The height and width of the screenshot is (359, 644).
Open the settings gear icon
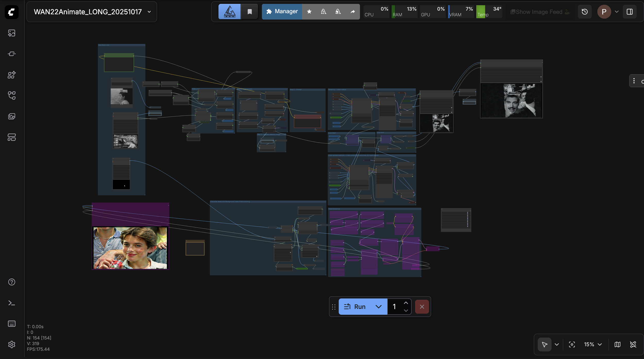click(12, 345)
